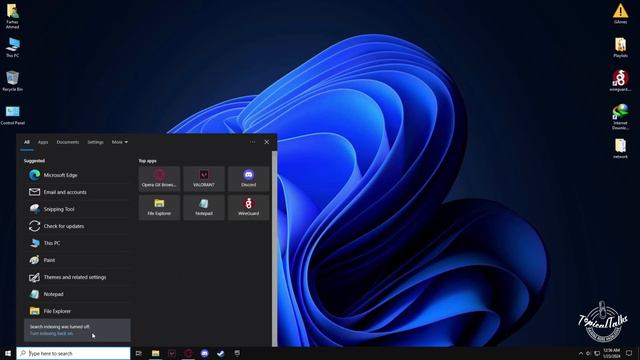
Task: Select Check for updates suggestion
Action: [77, 226]
